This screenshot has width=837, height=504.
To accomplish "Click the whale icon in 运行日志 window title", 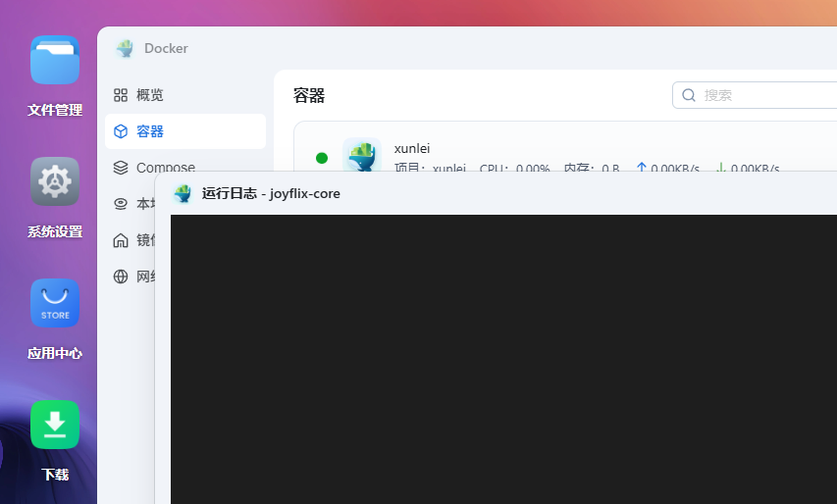I will tap(183, 193).
